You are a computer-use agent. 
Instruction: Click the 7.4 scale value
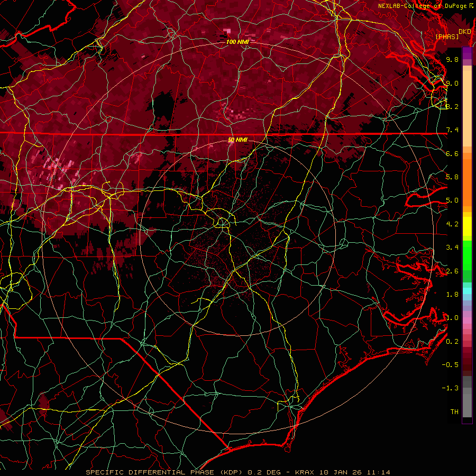(452, 130)
